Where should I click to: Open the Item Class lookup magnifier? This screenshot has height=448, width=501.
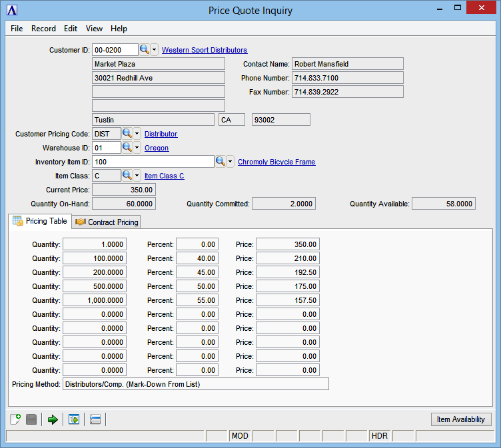click(x=127, y=176)
